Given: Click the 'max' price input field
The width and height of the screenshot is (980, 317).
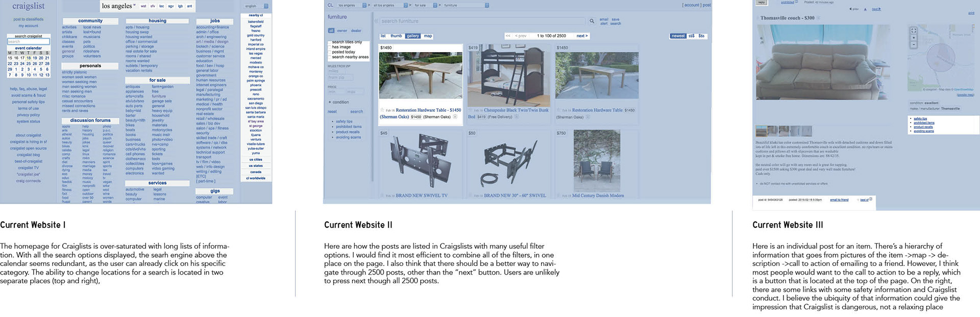Looking at the screenshot, I should pos(355,92).
